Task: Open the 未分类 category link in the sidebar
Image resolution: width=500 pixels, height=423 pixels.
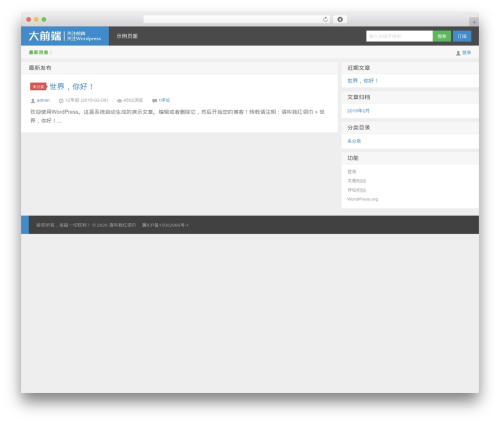Action: pos(354,141)
